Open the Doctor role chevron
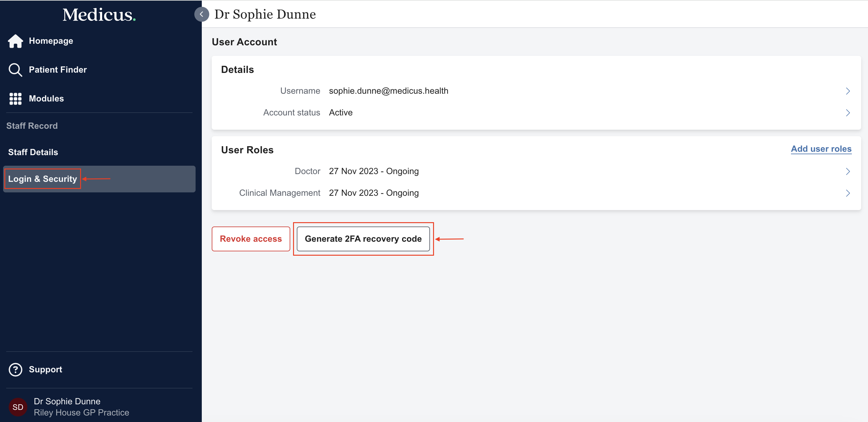This screenshot has height=422, width=868. (848, 171)
